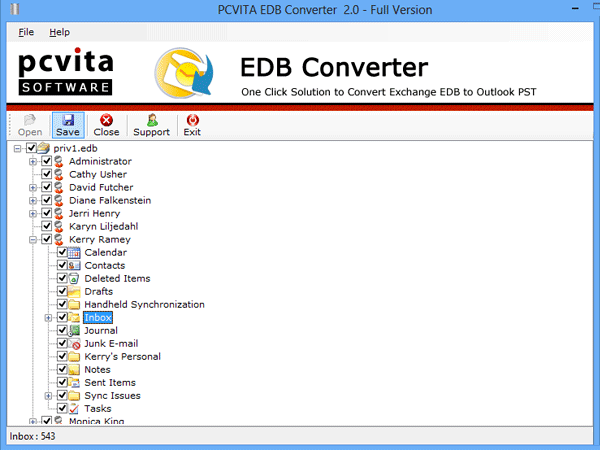
Task: Click the Deleted Items recycle bin icon
Action: coord(74,278)
